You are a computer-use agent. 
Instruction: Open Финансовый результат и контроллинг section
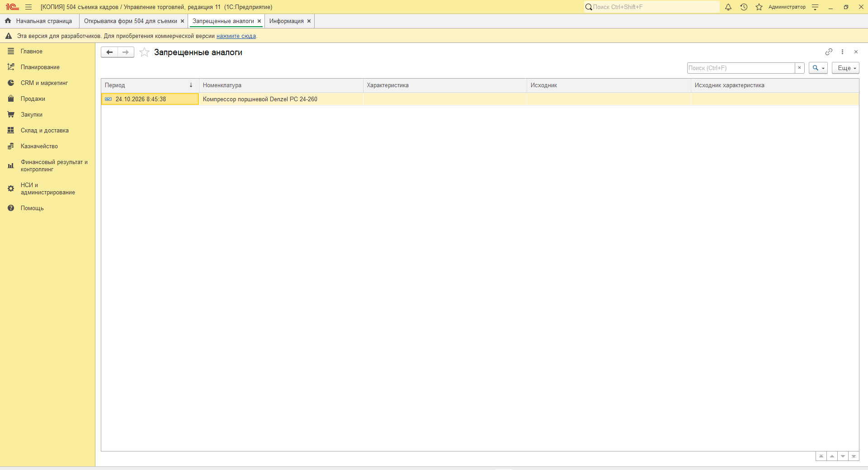pyautogui.click(x=47, y=166)
